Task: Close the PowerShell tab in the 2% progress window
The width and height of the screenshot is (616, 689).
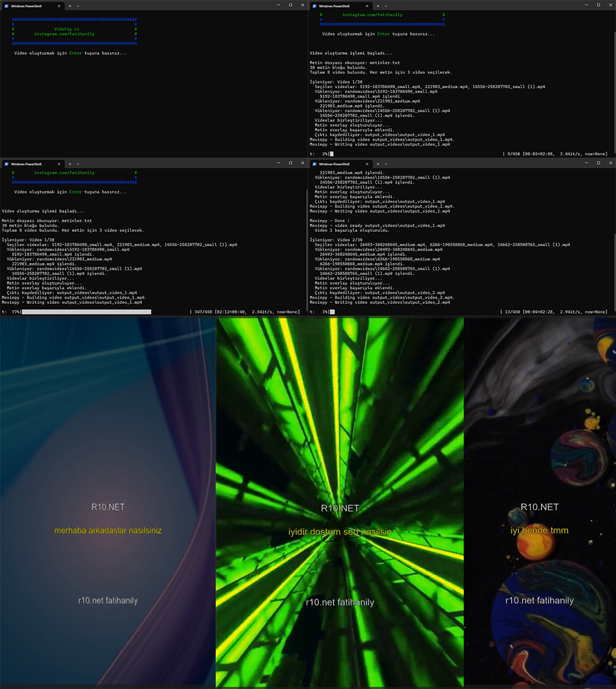Action: tap(367, 6)
